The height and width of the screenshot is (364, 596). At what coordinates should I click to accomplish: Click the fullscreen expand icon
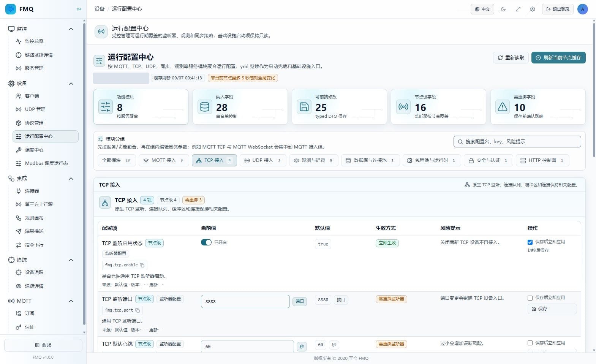pos(518,9)
